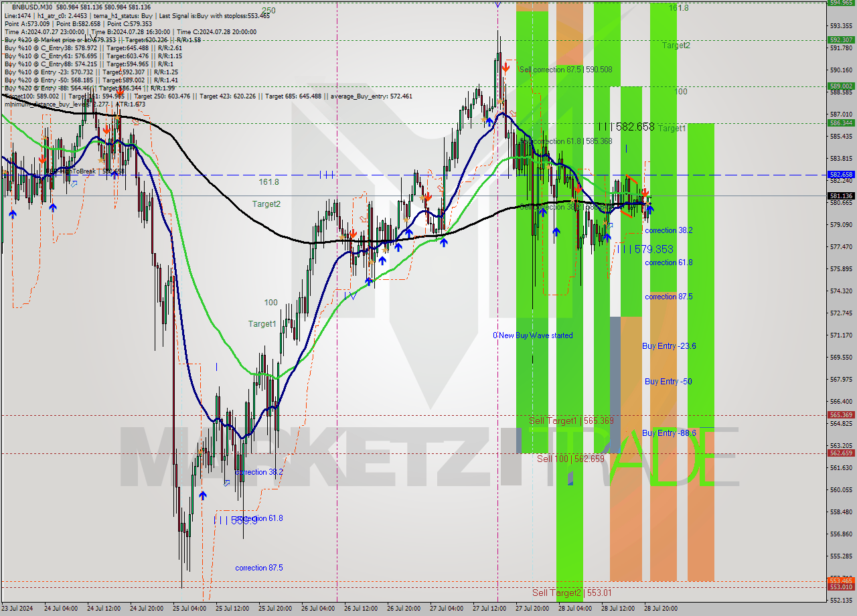Viewport: 857px width, 616px height.
Task: Click the blue 579.353 point label
Action: pos(645,249)
